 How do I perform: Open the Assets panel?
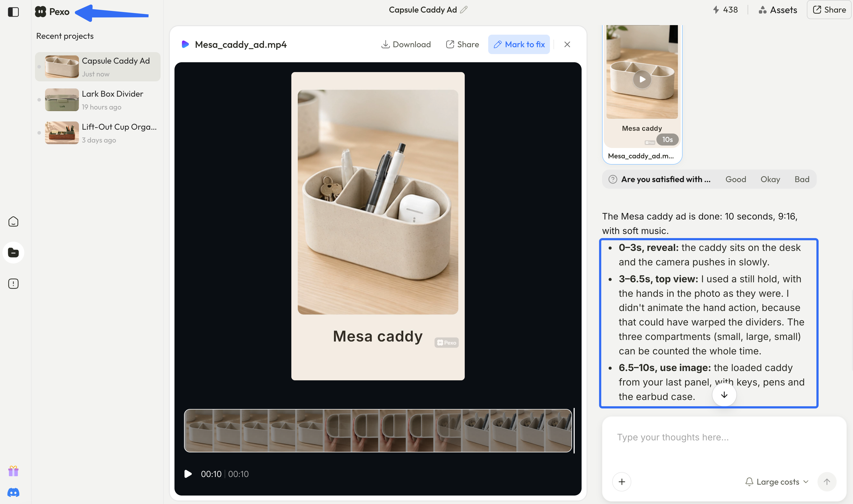(778, 10)
